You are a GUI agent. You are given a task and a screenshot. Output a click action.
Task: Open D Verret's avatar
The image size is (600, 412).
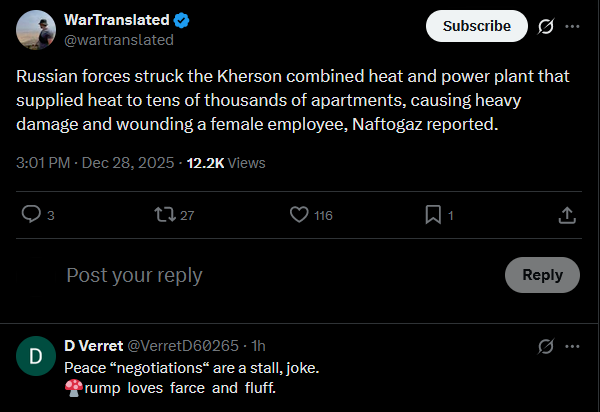(x=35, y=356)
